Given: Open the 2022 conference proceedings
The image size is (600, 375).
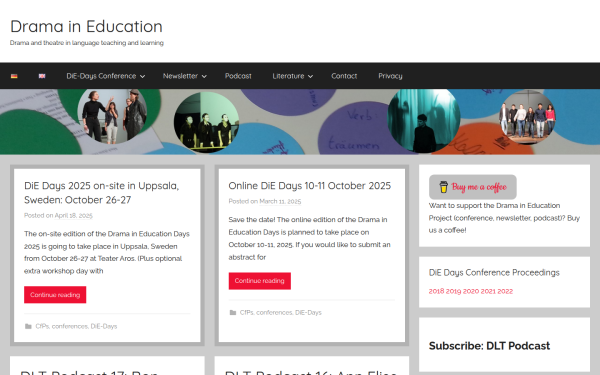Looking at the screenshot, I should [x=505, y=291].
